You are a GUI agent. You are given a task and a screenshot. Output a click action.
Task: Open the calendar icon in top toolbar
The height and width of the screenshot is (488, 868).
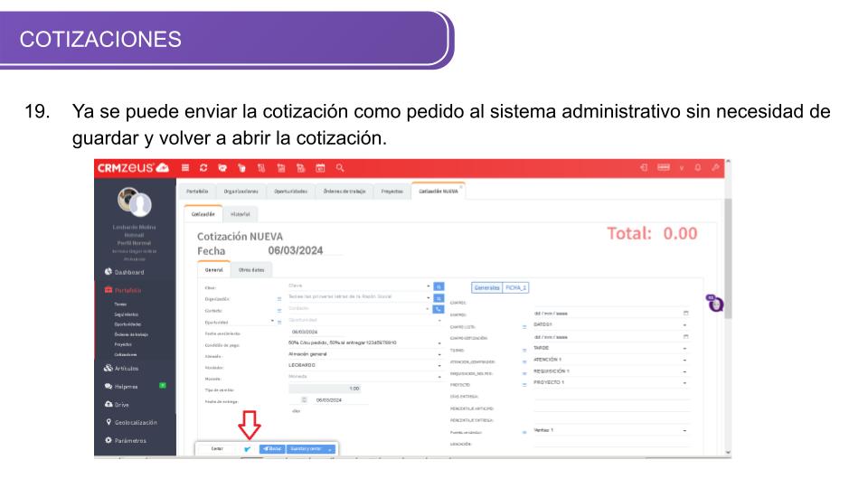(320, 167)
